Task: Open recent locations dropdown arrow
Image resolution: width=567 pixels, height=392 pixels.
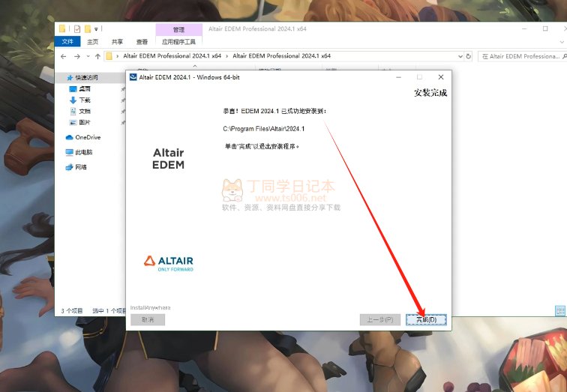Action: 88,56
